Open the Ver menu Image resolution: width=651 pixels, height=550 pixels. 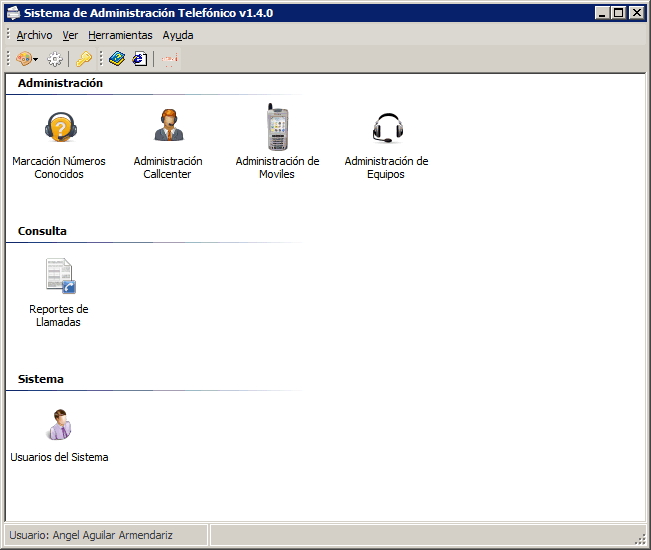pyautogui.click(x=70, y=35)
